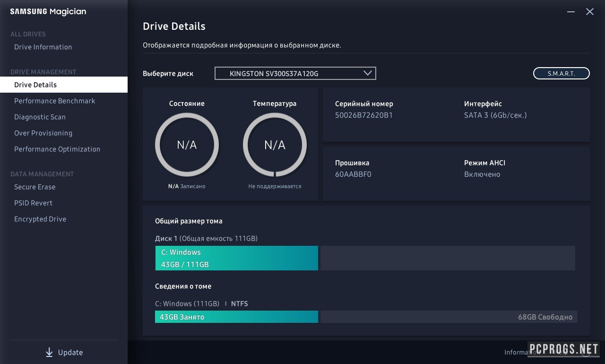Click the Samsung Magician logo

tap(48, 12)
